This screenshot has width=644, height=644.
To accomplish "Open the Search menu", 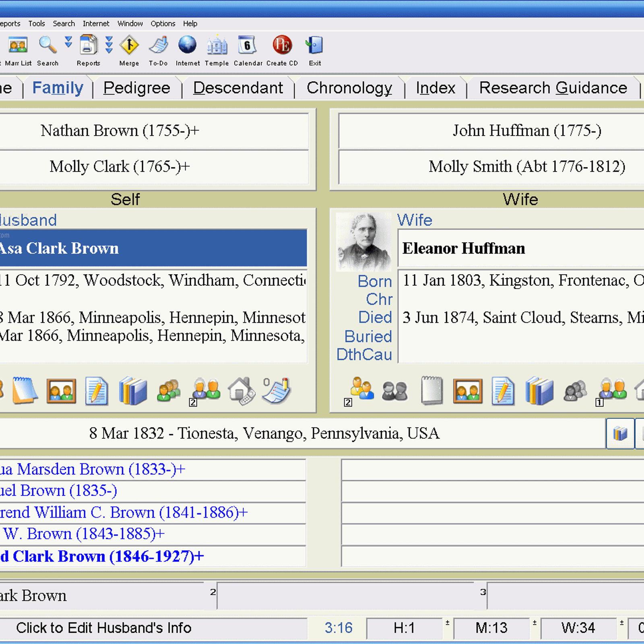I will point(64,23).
